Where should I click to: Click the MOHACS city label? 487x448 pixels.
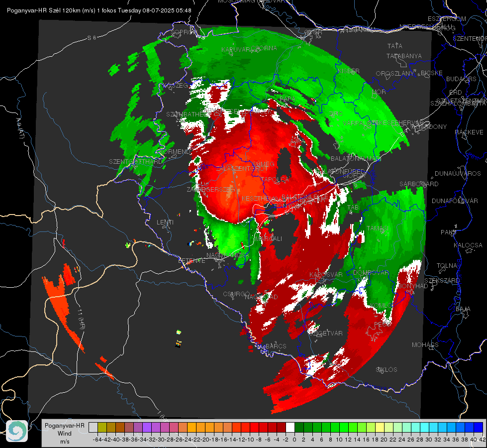(425, 345)
